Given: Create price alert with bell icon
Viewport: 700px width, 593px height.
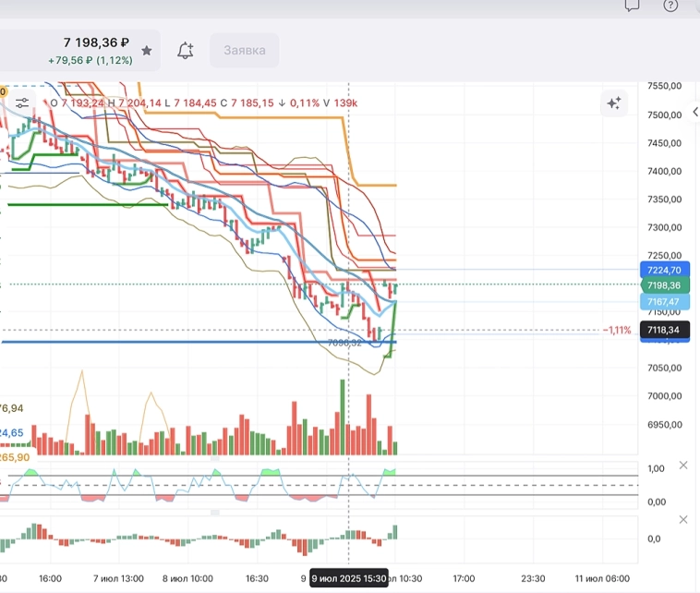Looking at the screenshot, I should click(186, 50).
